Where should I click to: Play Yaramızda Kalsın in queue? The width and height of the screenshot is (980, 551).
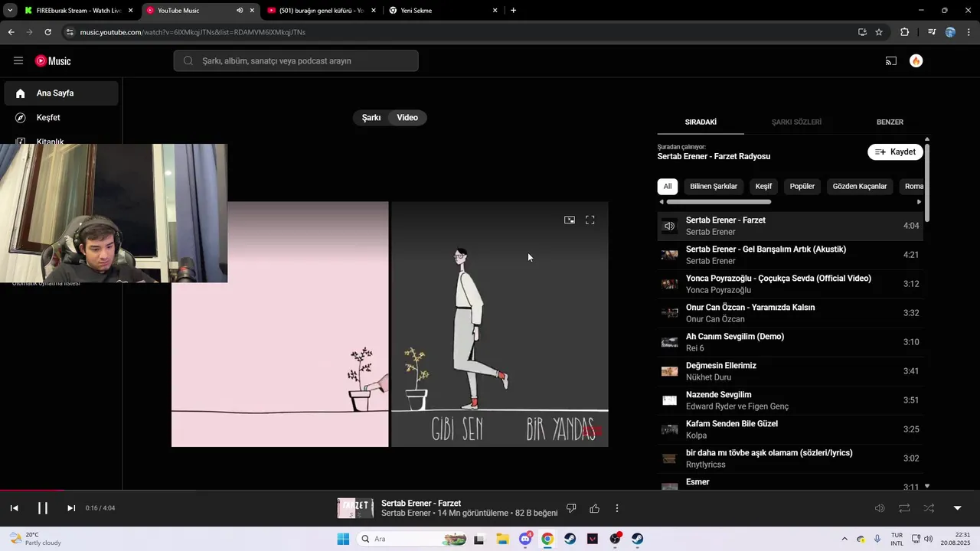790,313
